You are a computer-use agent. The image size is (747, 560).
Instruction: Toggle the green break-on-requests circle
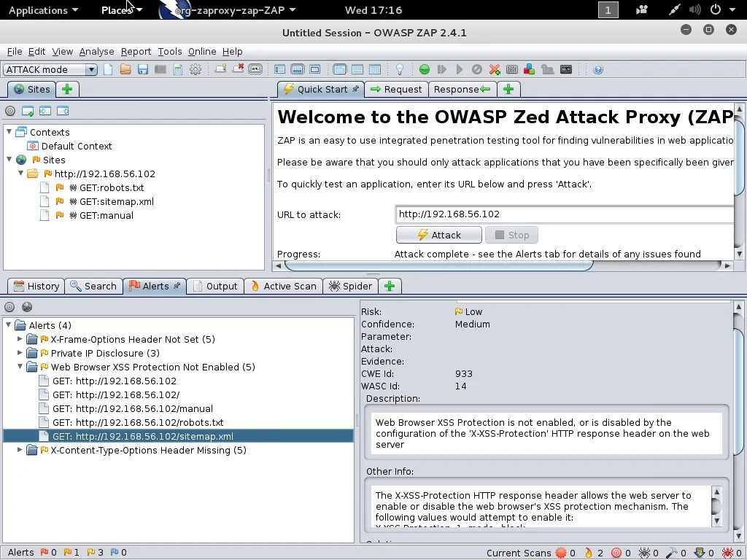[x=424, y=69]
